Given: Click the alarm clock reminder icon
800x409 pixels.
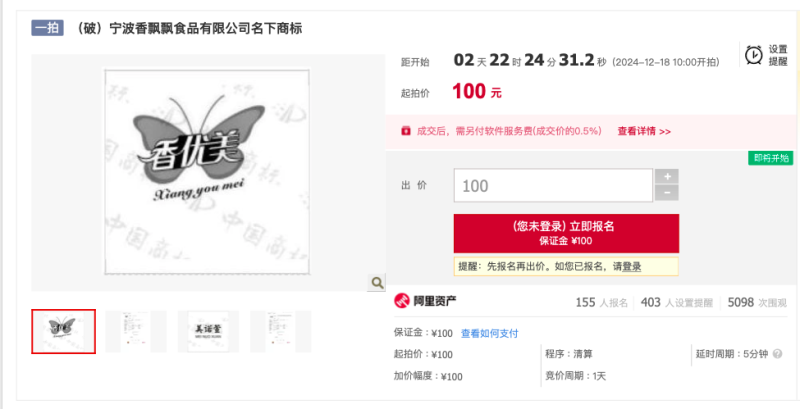Looking at the screenshot, I should point(754,55).
